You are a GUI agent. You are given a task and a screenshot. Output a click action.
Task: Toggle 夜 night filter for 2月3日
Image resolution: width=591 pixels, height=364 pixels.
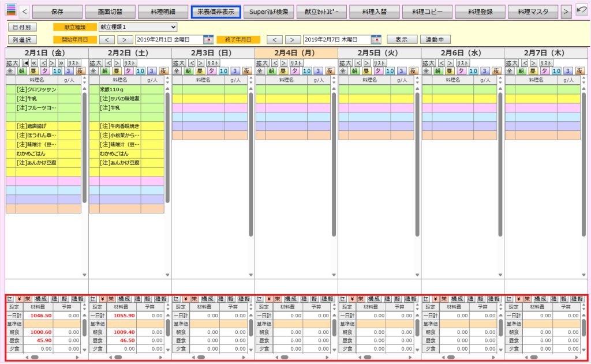246,71
